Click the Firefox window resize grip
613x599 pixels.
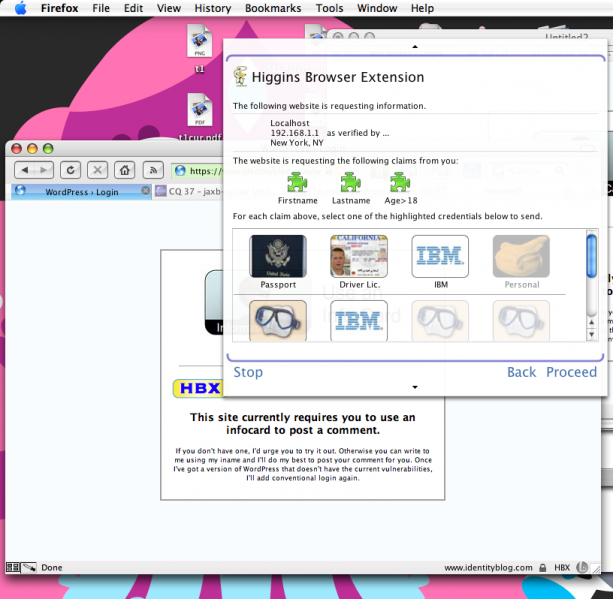(x=596, y=569)
